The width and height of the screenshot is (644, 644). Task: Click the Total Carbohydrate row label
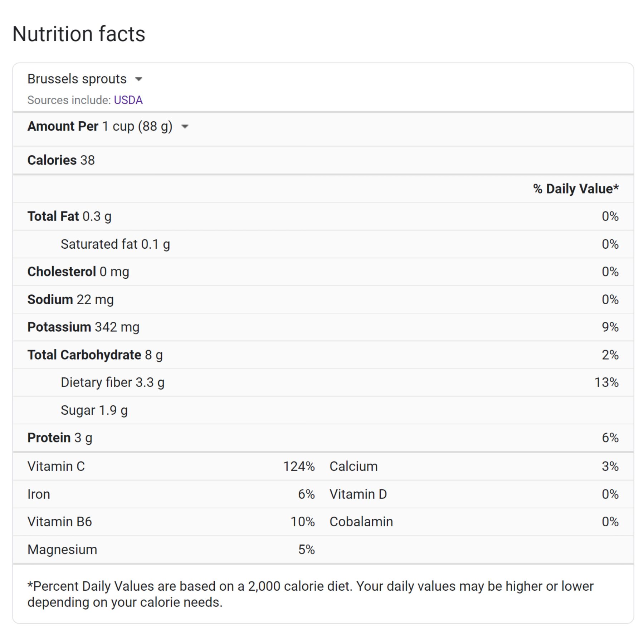(84, 355)
